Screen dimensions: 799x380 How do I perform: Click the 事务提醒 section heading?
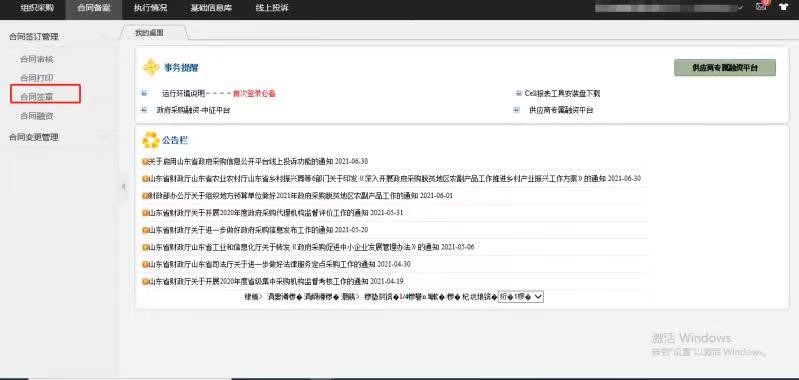click(181, 67)
